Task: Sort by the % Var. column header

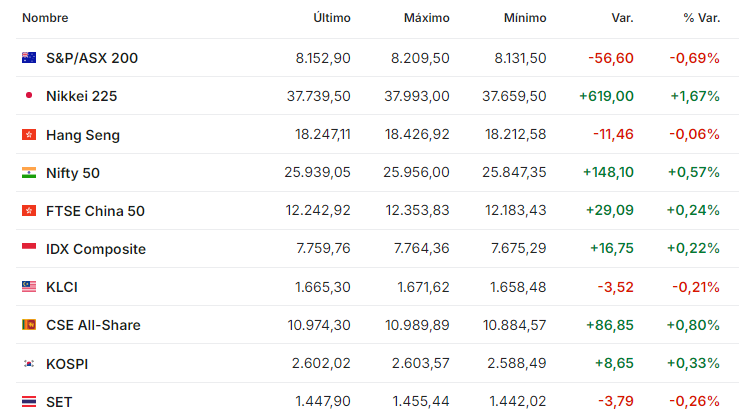Action: (702, 18)
